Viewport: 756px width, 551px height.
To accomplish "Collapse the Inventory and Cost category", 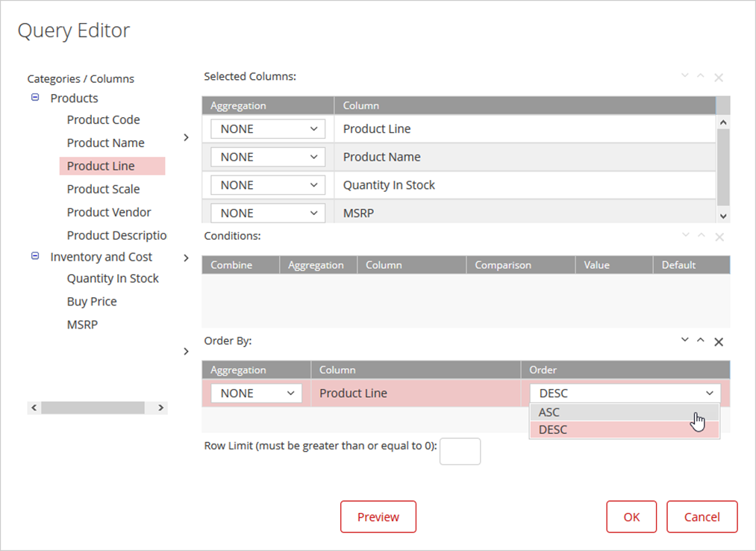I will pyautogui.click(x=35, y=256).
